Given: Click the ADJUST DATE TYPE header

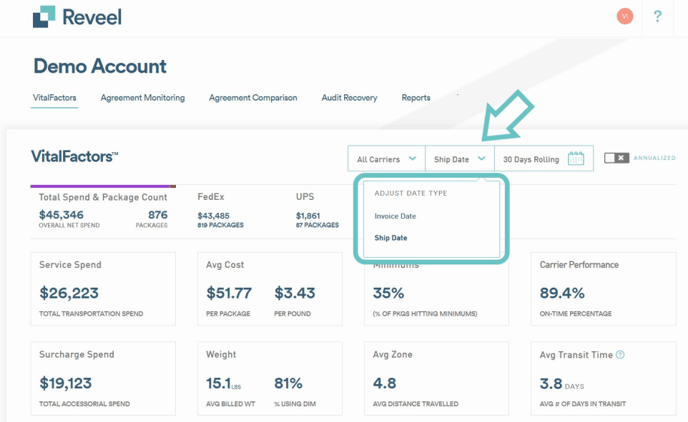Looking at the screenshot, I should [411, 193].
